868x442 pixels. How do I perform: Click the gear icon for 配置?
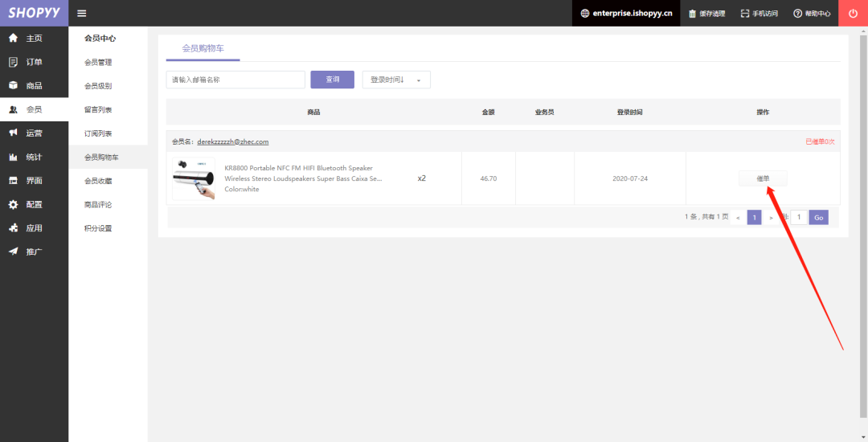point(14,205)
